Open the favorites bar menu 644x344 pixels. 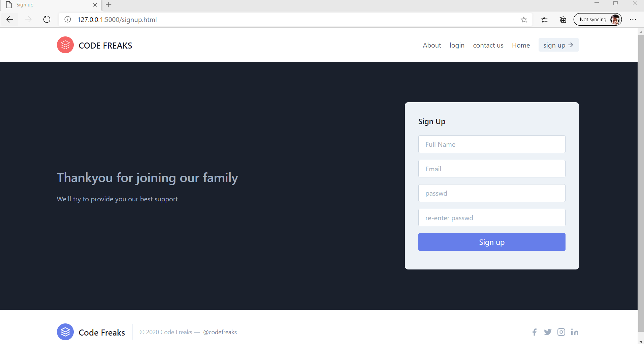coord(544,19)
